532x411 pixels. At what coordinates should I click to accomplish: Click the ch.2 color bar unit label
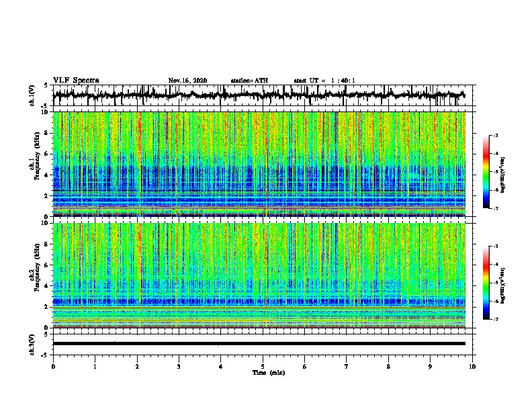[503, 285]
